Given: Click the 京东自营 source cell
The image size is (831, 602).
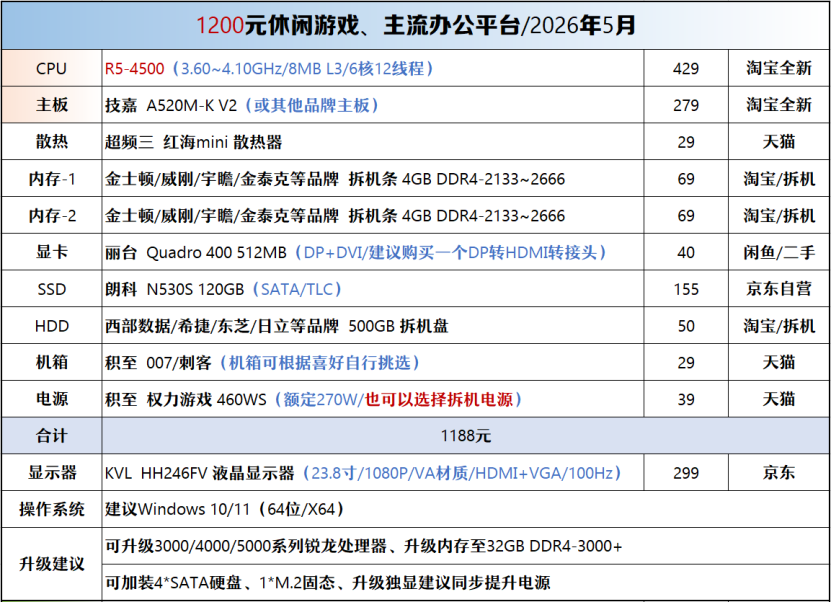Looking at the screenshot, I should point(779,289).
